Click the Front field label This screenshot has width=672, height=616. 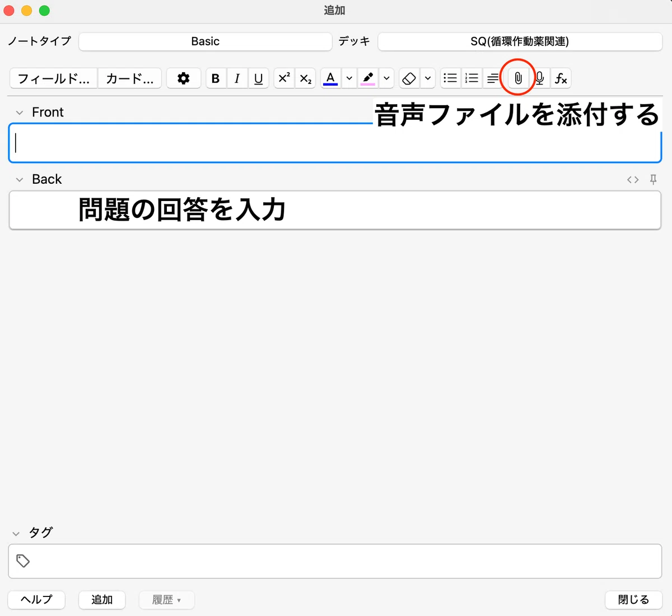tap(48, 112)
